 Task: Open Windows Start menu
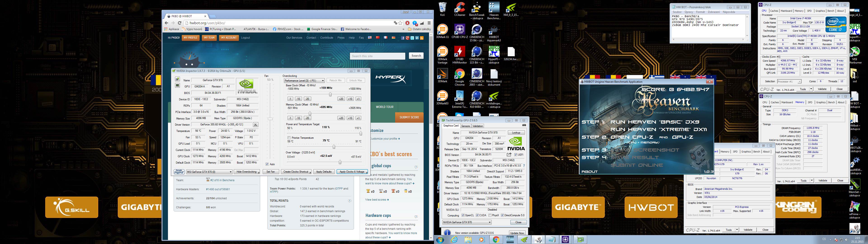440,240
